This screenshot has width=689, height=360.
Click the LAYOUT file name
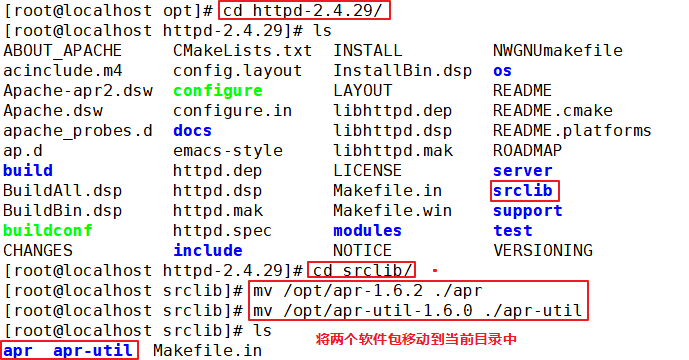click(363, 91)
